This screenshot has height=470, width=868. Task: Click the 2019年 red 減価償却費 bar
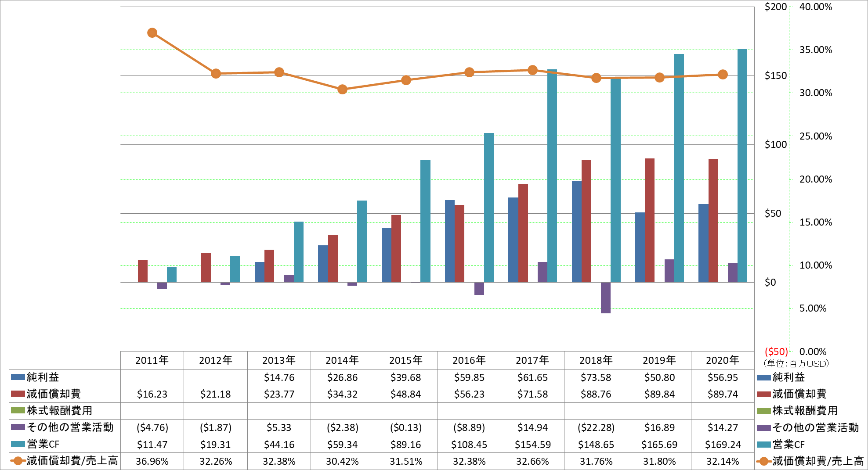pos(650,220)
